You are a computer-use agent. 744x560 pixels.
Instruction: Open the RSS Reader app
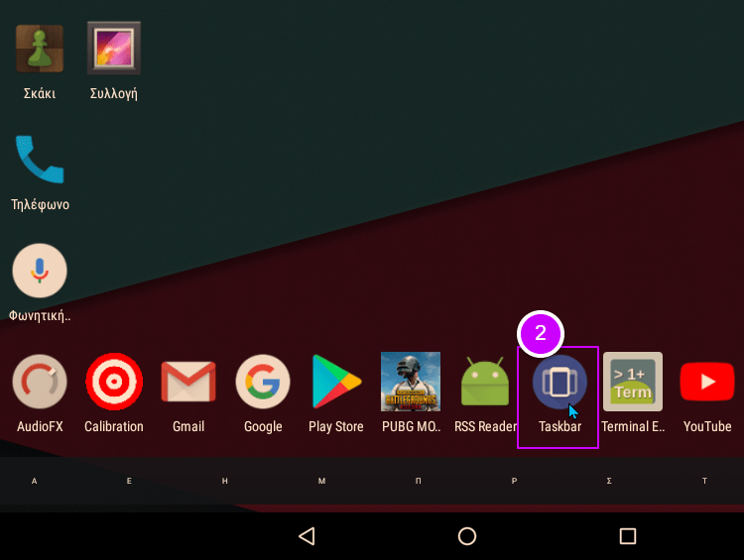coord(485,382)
